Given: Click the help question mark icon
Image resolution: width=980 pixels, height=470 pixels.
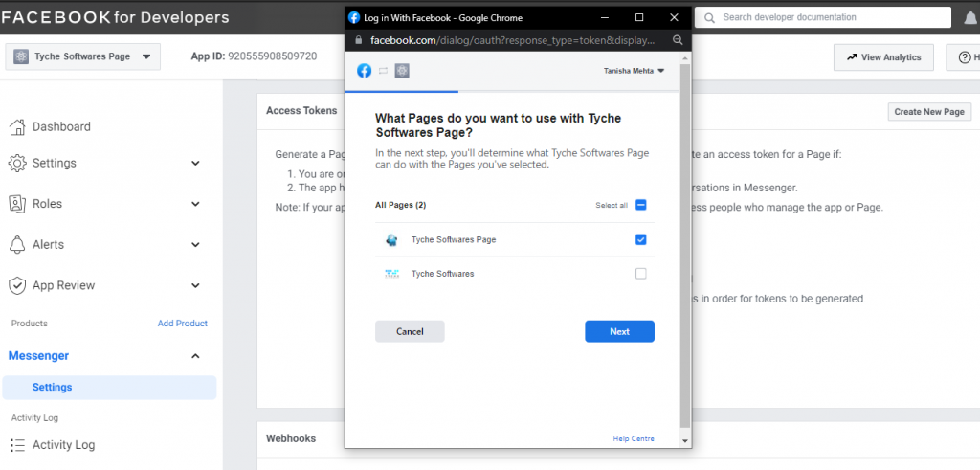Looking at the screenshot, I should point(965,57).
